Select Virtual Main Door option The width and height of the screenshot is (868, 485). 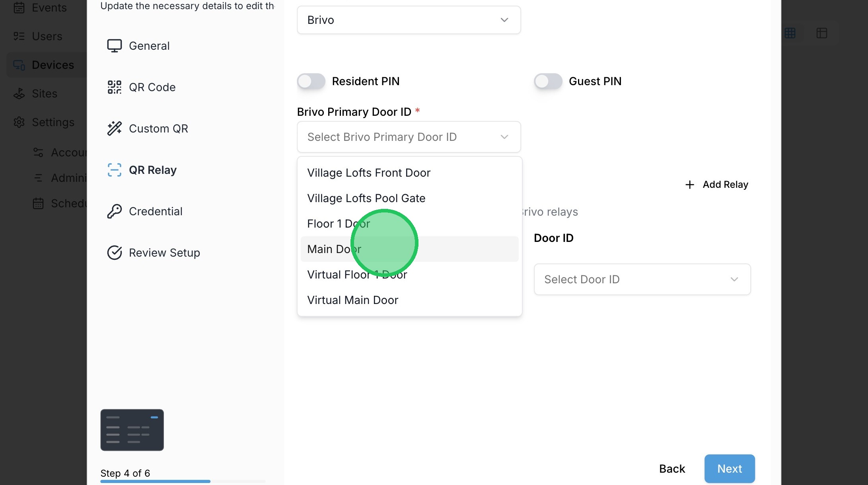tap(352, 300)
